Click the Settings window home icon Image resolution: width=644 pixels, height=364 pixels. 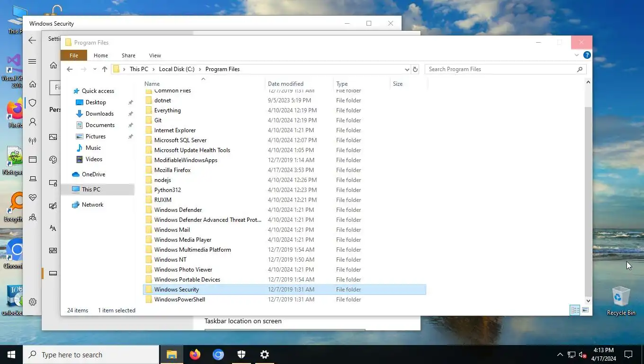click(x=53, y=65)
